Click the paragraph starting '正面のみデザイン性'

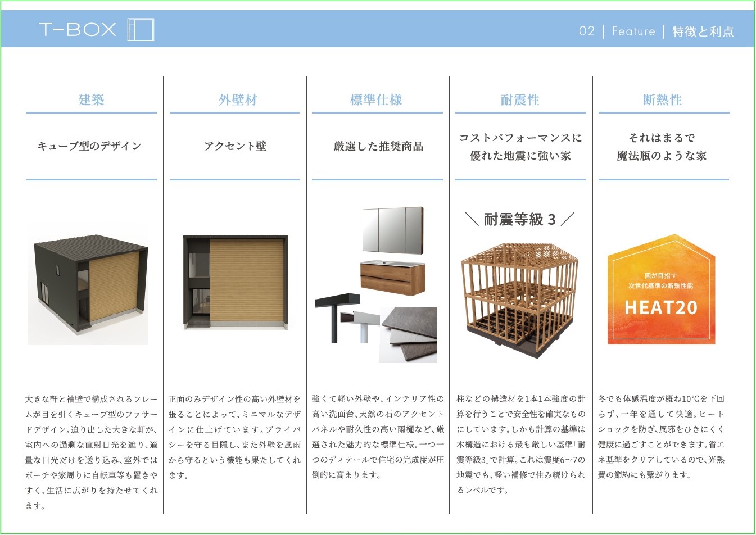point(235,437)
